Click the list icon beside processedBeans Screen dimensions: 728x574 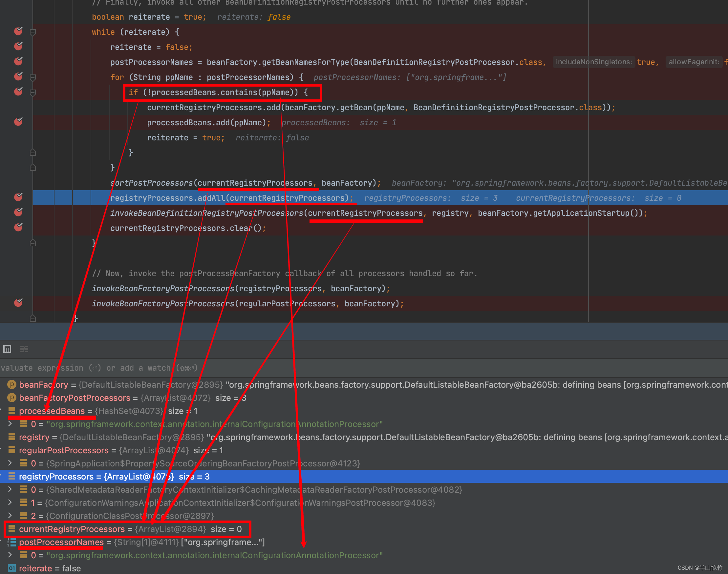[12, 410]
